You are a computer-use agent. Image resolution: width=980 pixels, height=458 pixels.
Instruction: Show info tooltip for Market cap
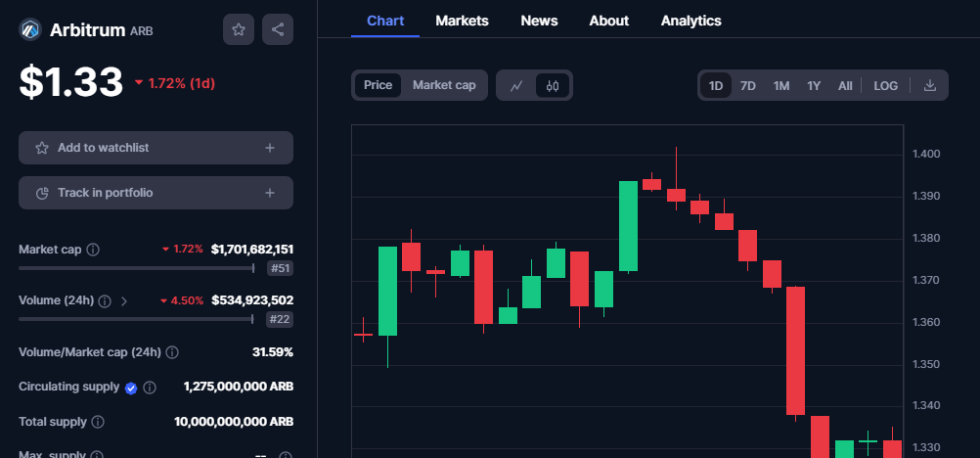93,250
